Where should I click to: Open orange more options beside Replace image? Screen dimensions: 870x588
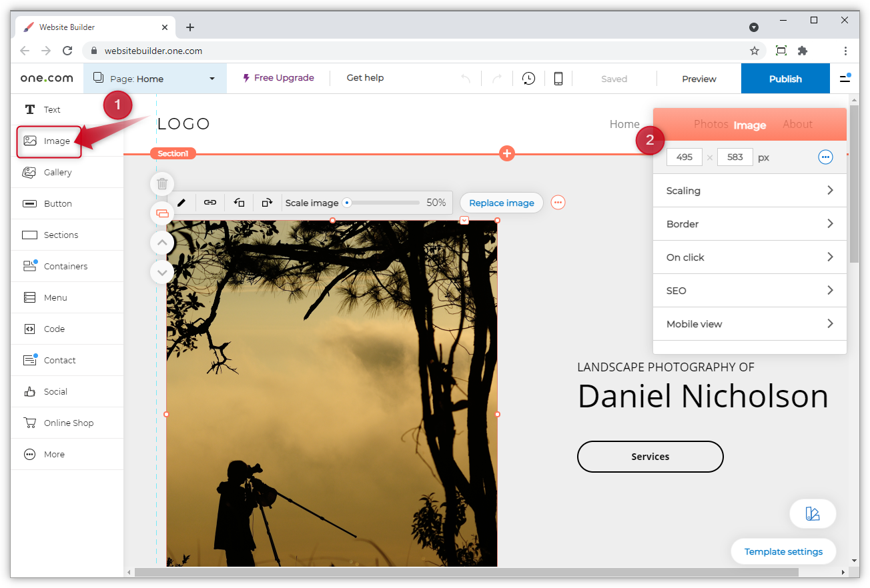(x=558, y=203)
